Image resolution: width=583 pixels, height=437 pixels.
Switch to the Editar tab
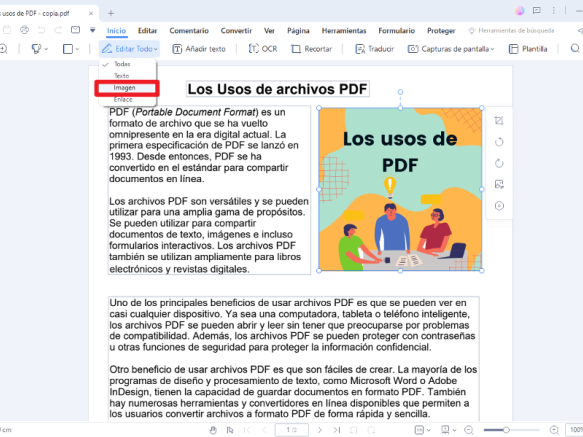coord(148,30)
